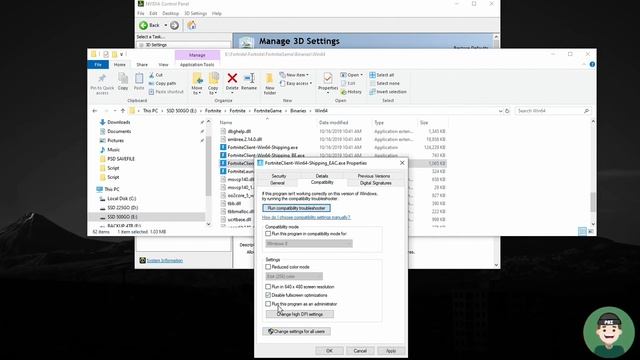Open the Help menu in NVIDIA Control Panel
This screenshot has width=640, height=360.
[x=216, y=13]
